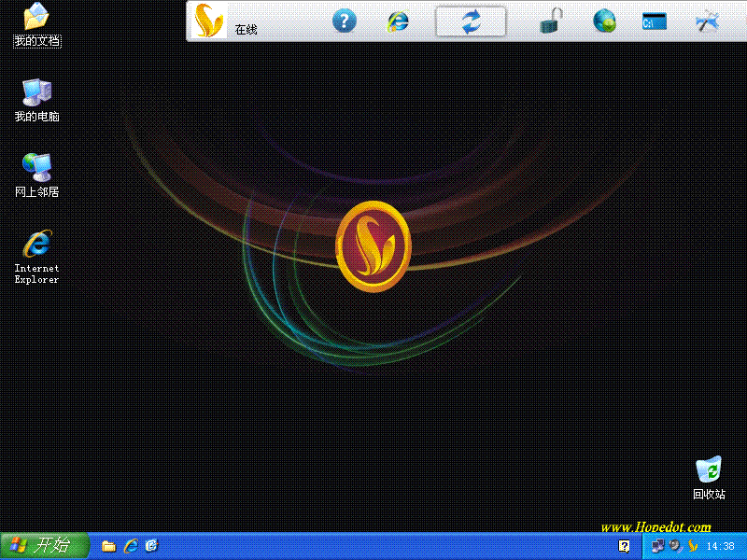747x560 pixels.
Task: Select the Internet Explorer desktop shortcut
Action: 36,258
